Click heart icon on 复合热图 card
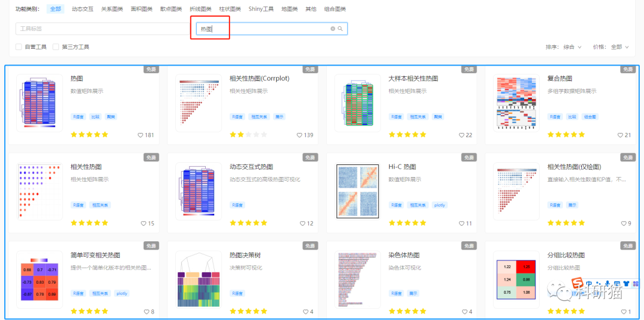The image size is (644, 320). [620, 135]
